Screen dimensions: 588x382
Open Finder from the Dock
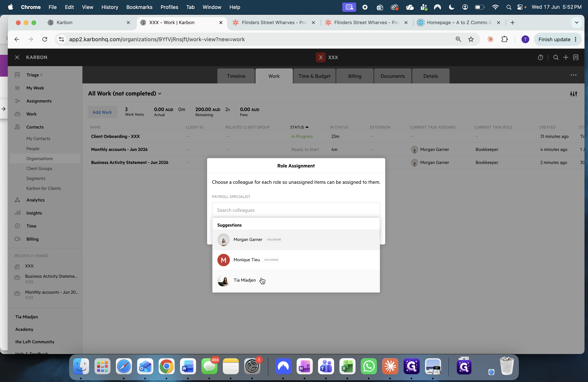[x=81, y=366]
